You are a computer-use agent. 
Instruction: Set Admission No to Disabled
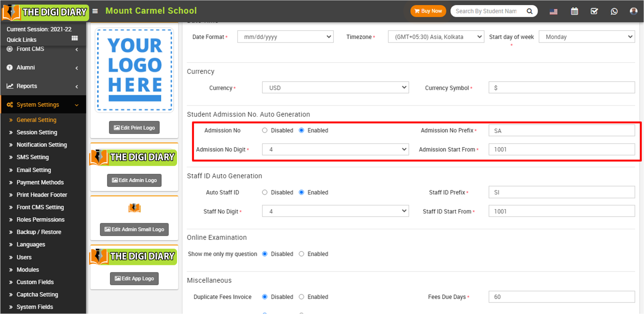265,130
